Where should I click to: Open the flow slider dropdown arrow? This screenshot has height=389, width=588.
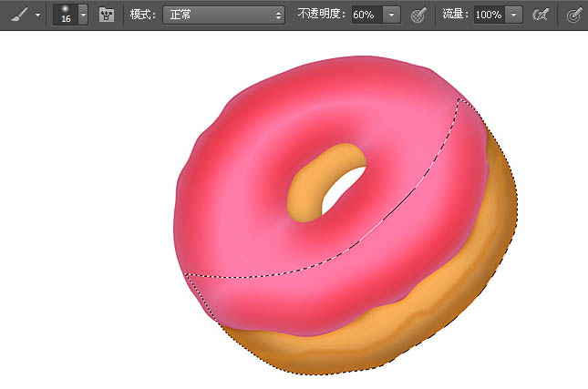[x=514, y=15]
